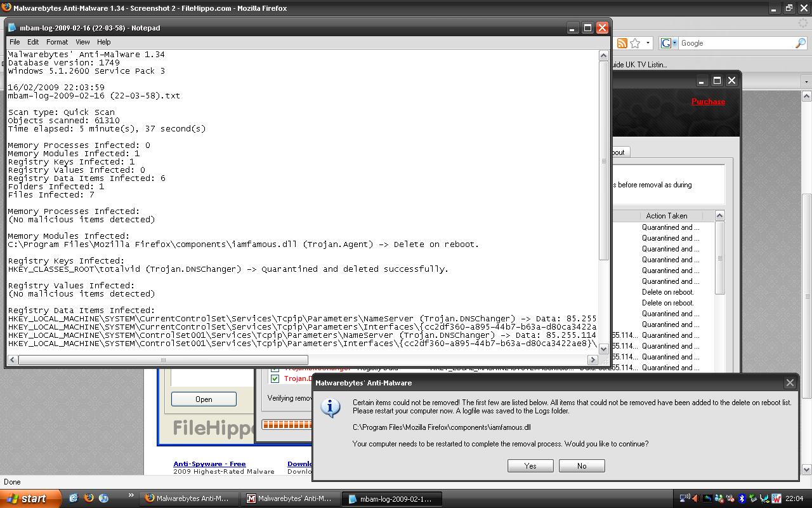This screenshot has width=812, height=508.
Task: Bookmark page with the star icon
Action: pos(635,43)
